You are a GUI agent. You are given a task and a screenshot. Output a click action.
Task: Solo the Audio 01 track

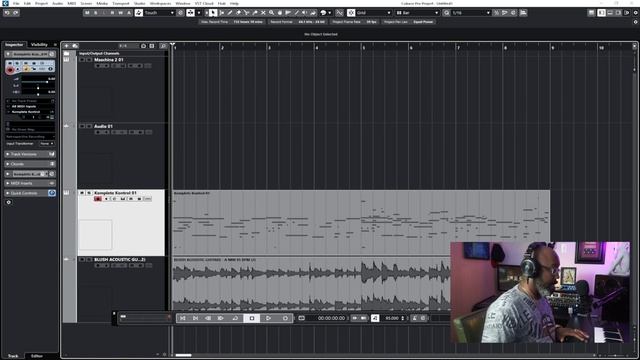tap(89, 127)
